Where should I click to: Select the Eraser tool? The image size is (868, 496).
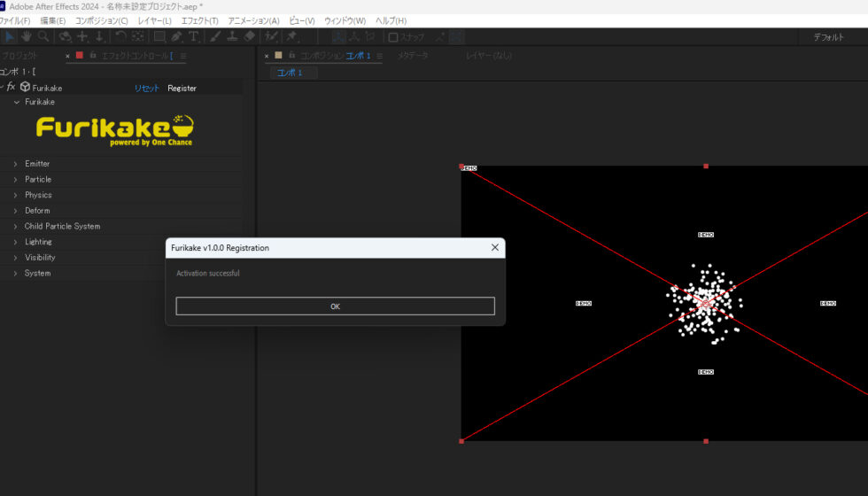coord(249,36)
